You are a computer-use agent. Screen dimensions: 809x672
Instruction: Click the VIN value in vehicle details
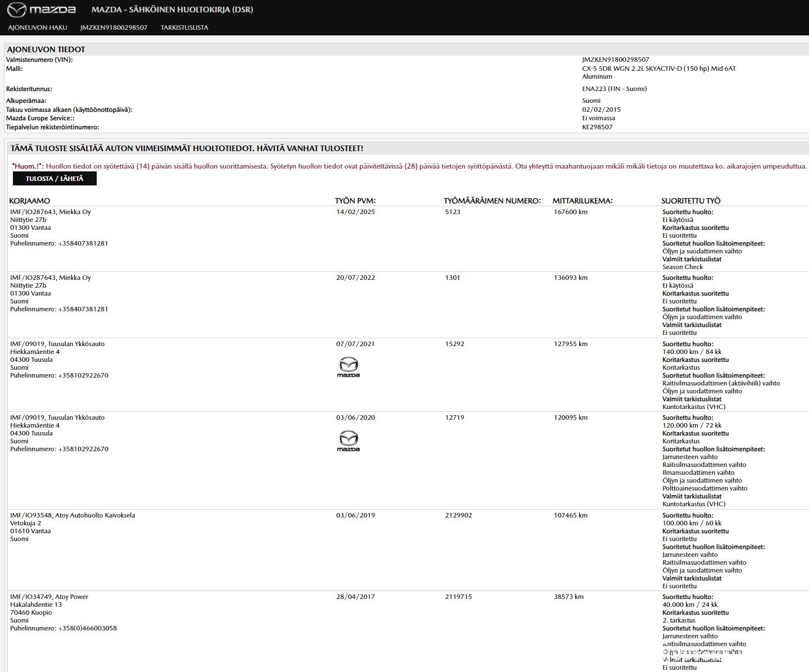point(616,60)
